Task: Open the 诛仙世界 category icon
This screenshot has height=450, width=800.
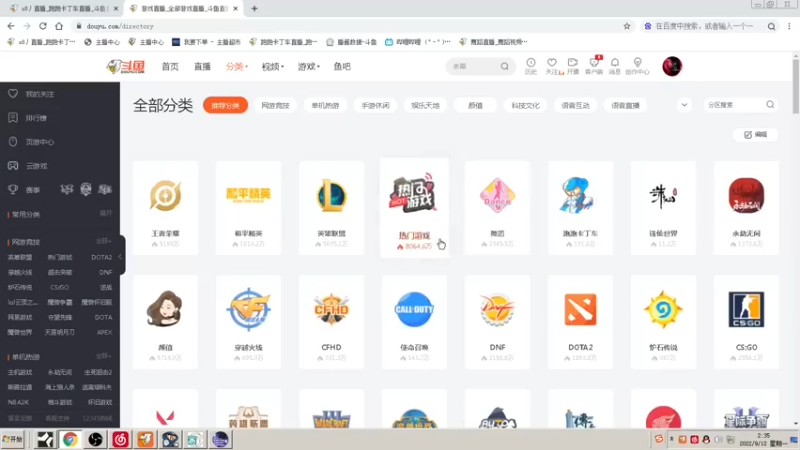Action: tap(663, 195)
